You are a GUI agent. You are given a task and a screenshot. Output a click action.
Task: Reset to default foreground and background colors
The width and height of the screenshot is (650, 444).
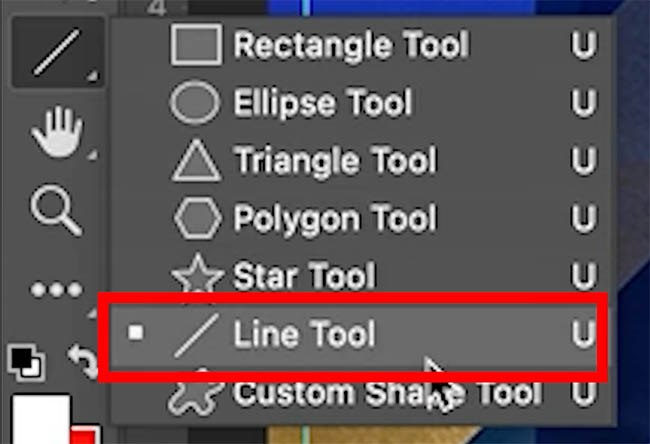26,363
